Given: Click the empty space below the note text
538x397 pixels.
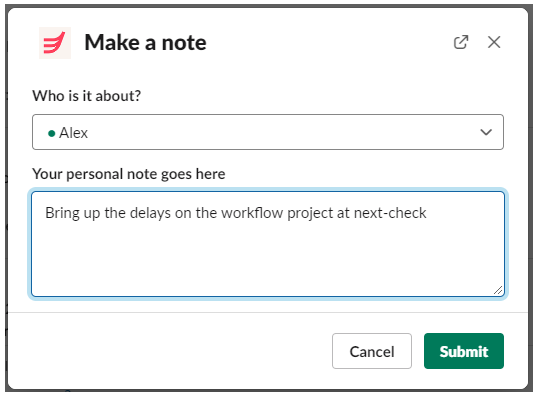Looking at the screenshot, I should coord(268,261).
